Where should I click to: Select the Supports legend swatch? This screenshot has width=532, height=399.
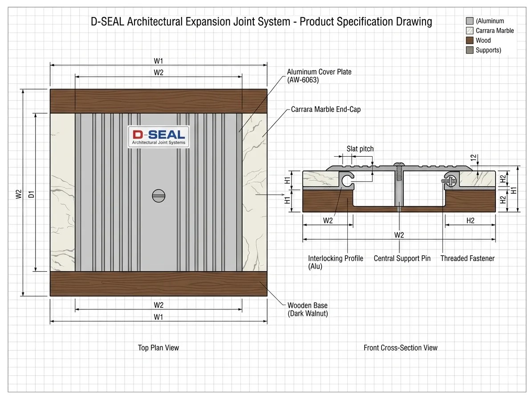click(x=470, y=50)
